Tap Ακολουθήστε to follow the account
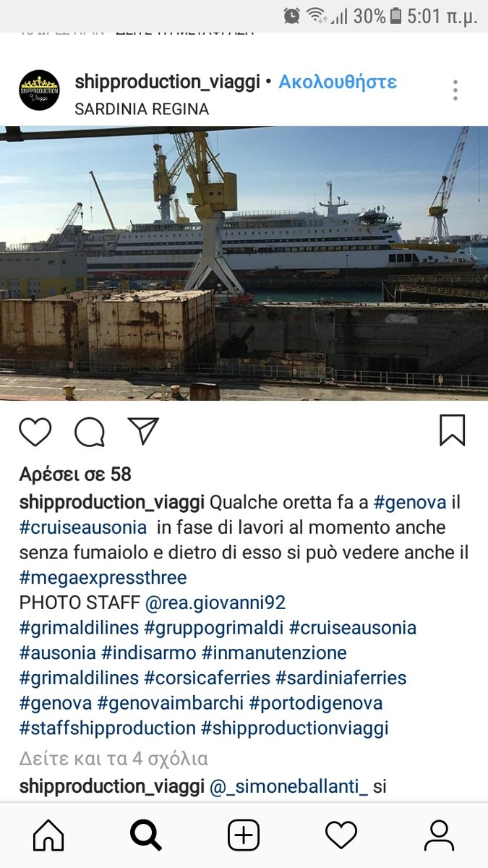 coord(338,82)
